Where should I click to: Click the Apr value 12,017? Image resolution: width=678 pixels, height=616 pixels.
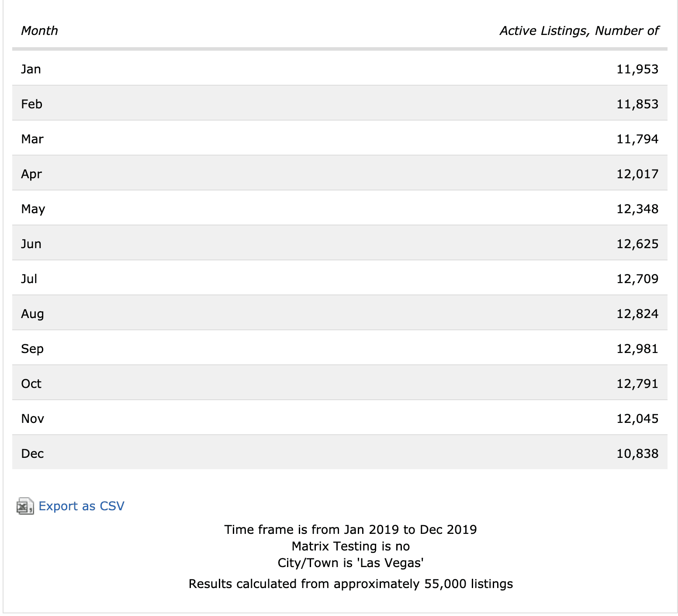pos(637,174)
